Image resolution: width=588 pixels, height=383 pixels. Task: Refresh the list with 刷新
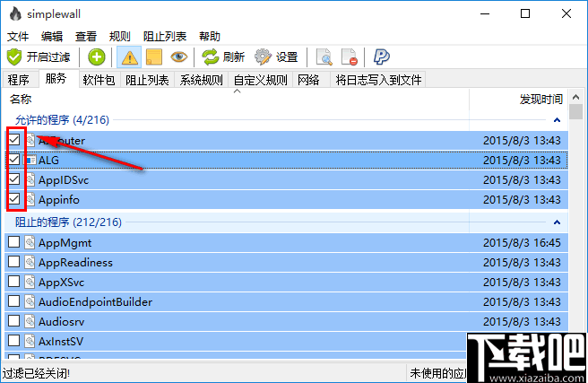(x=223, y=57)
